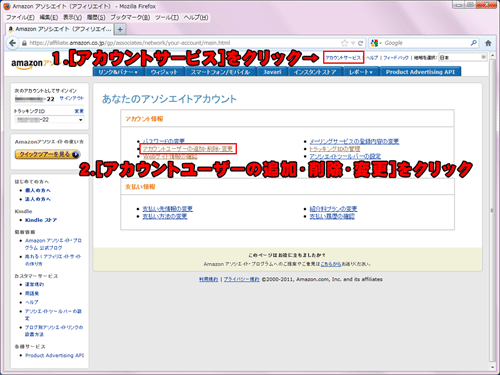Open the ブックマーク(B) menu
The width and height of the screenshot is (500, 375).
130,17
